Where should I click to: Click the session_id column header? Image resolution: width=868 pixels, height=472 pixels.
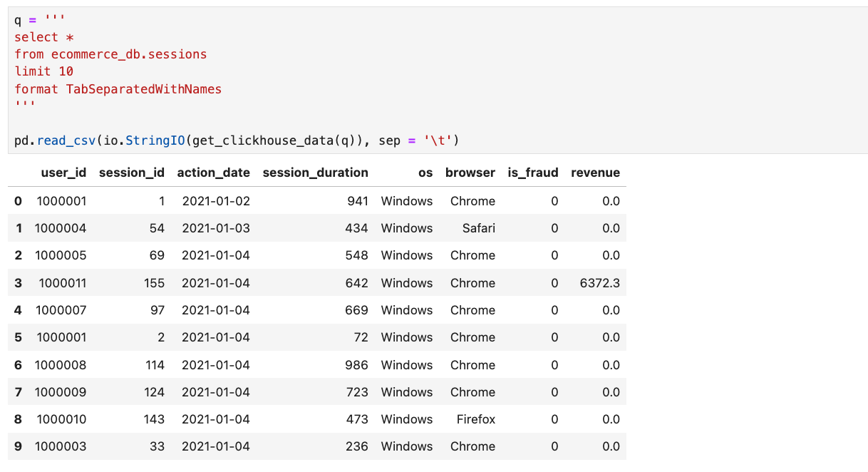(131, 173)
